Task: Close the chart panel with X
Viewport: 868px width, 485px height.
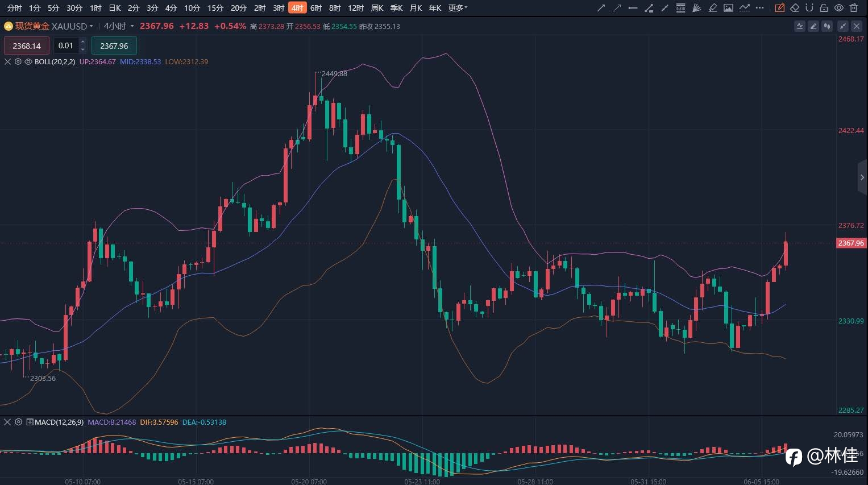Action: coord(857,26)
